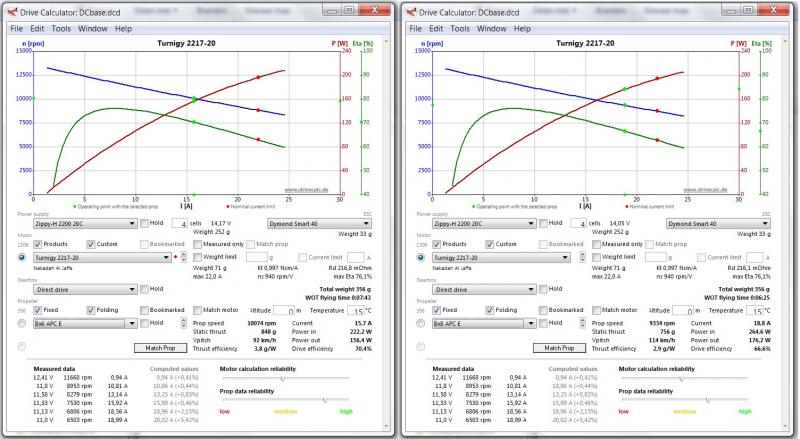Viewport: 800px width, 439px height.
Task: Click measured row 11668 rpm in the left window
Action: tap(81, 377)
